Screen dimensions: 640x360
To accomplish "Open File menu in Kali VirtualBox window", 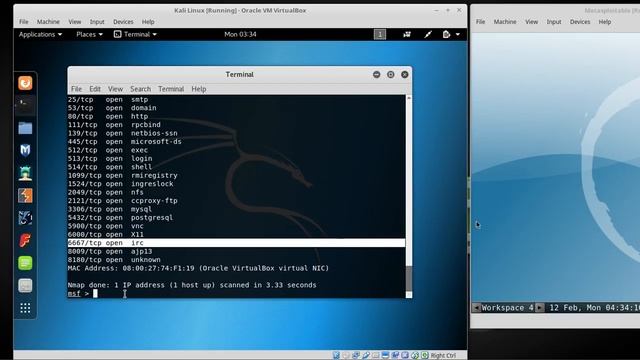I will click(24, 22).
